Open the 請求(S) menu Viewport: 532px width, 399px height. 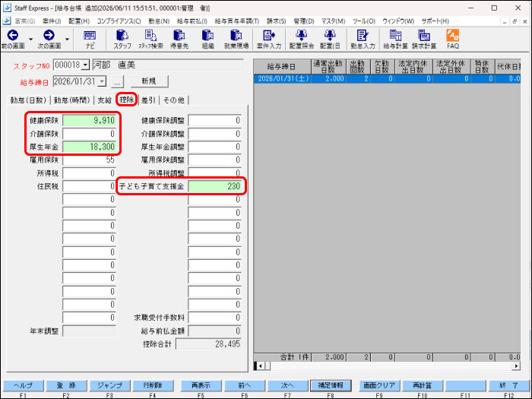276,21
